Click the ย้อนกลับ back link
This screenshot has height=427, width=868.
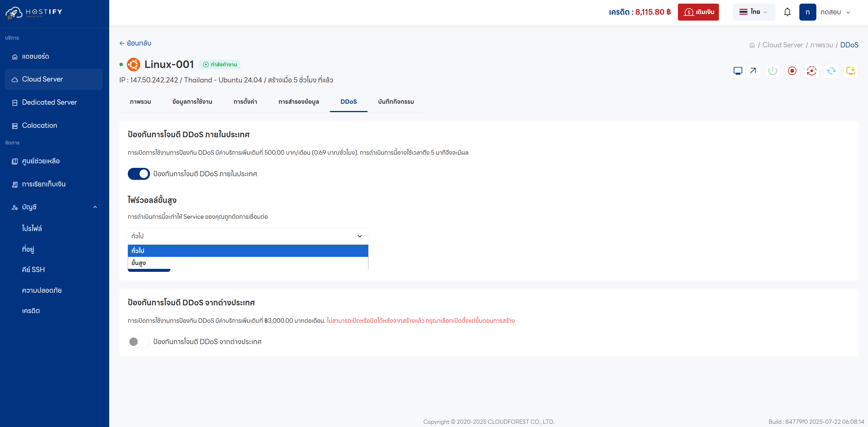click(135, 43)
